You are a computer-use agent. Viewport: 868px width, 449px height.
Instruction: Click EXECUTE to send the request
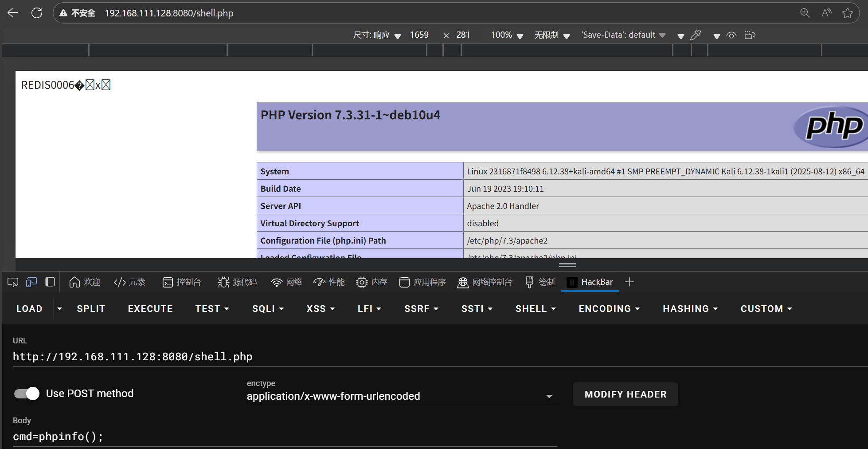(150, 309)
